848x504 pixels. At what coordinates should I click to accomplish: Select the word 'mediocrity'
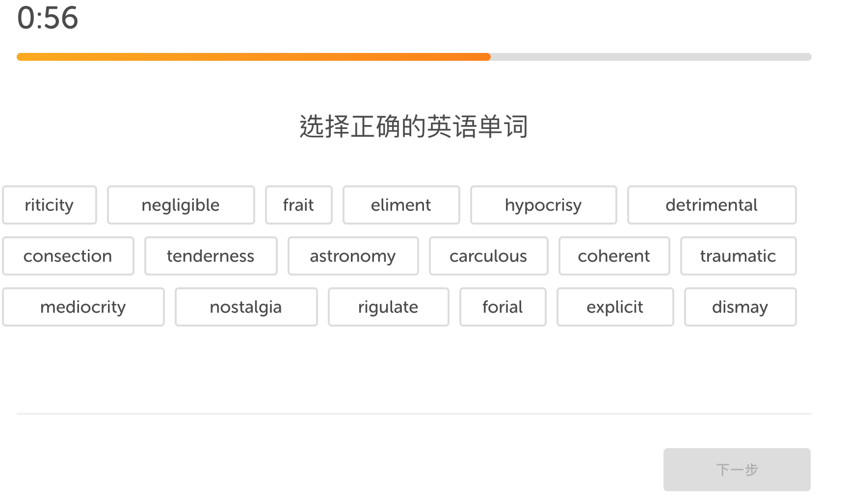coord(83,307)
